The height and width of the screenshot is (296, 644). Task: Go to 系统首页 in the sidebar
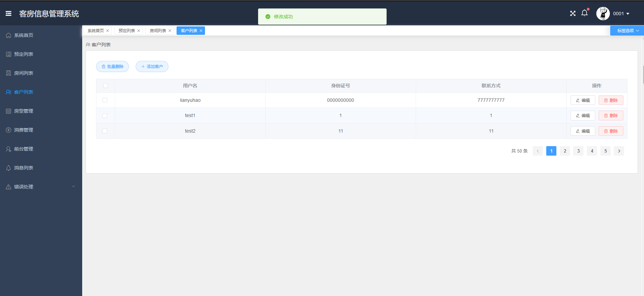click(41, 35)
